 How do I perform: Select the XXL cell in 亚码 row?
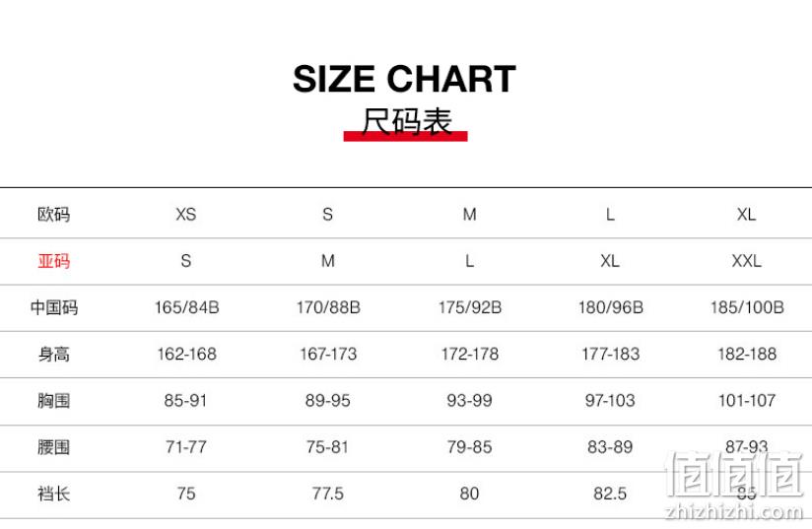click(x=746, y=261)
